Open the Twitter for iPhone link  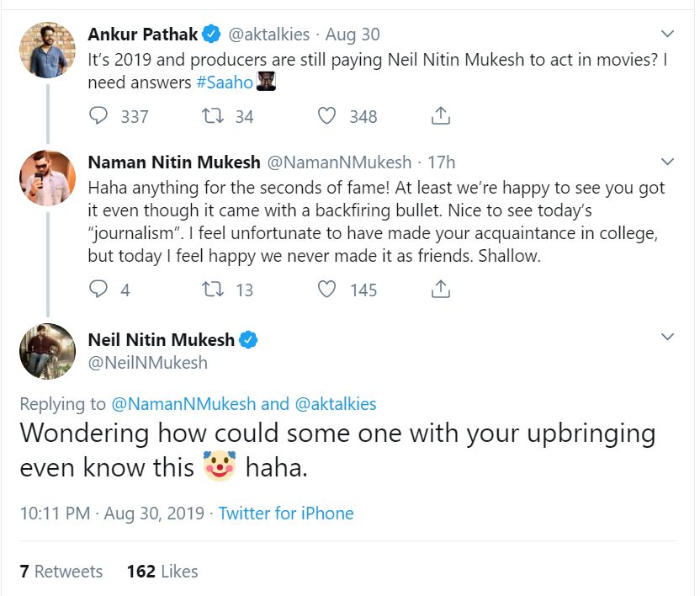tap(286, 514)
